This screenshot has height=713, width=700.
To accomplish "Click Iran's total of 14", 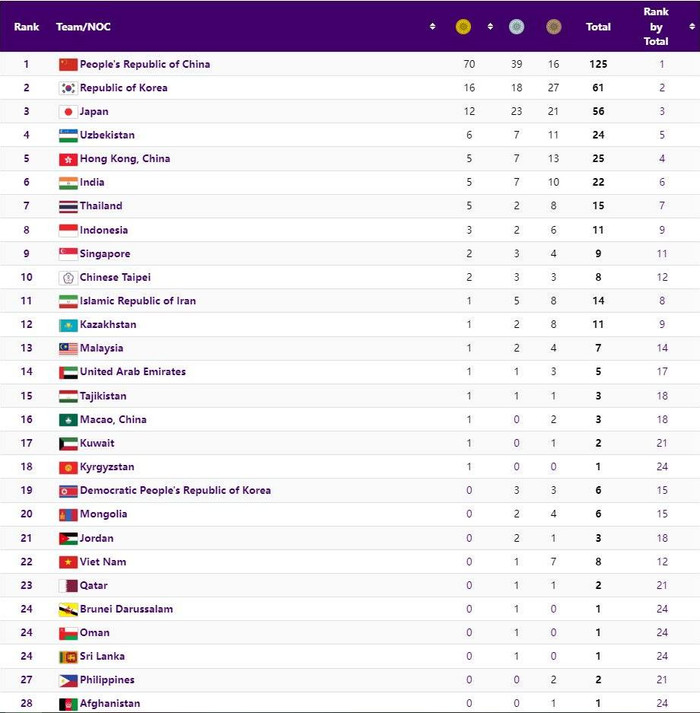I will pyautogui.click(x=598, y=301).
